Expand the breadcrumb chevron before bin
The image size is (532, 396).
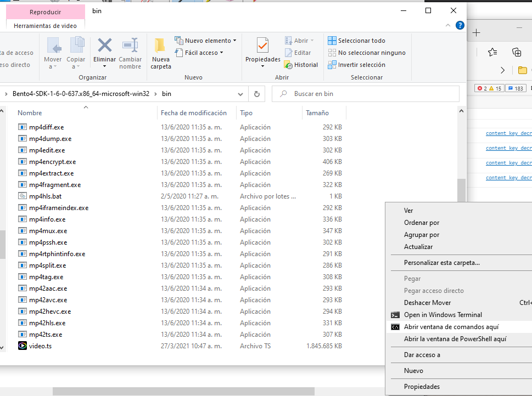(155, 94)
